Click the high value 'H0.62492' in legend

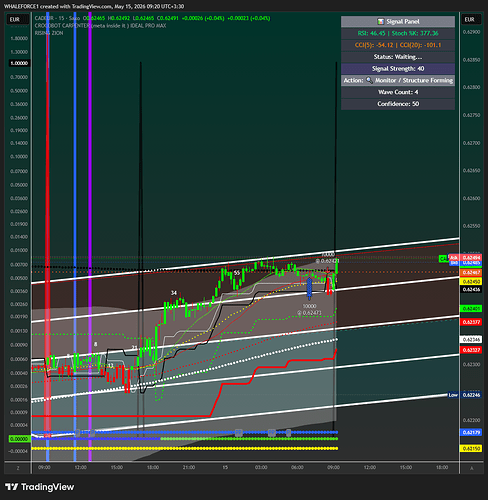coord(118,18)
